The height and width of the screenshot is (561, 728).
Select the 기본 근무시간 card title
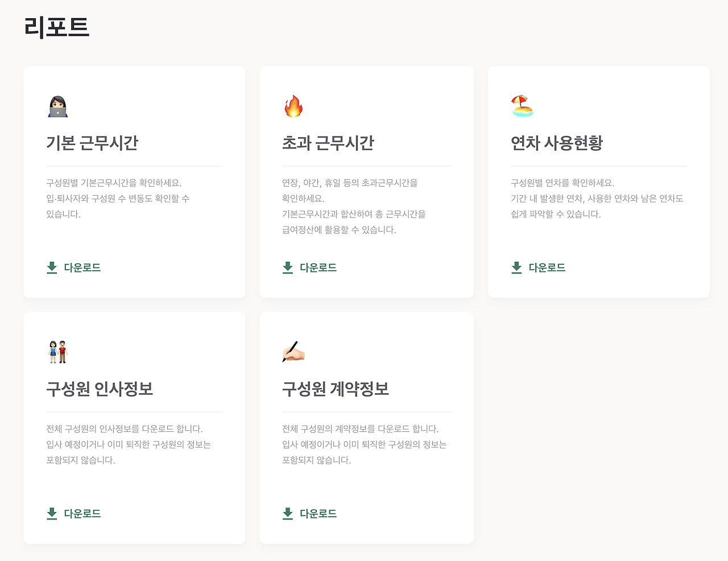point(92,143)
